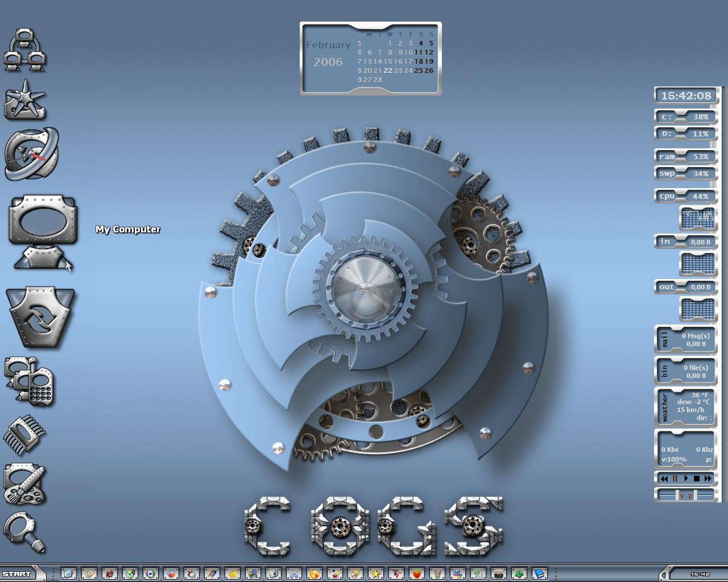
Task: Click the strawberry icon in the taskbar
Action: click(417, 574)
